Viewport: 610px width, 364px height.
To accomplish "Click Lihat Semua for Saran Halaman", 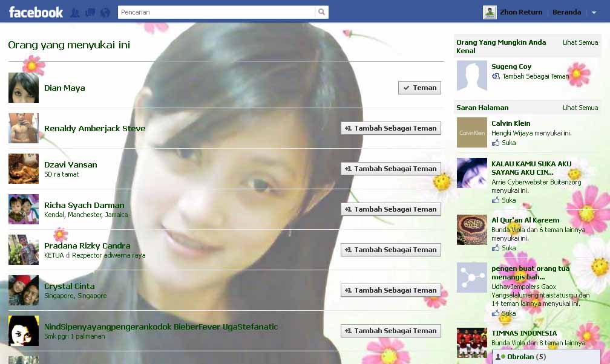I will (580, 108).
